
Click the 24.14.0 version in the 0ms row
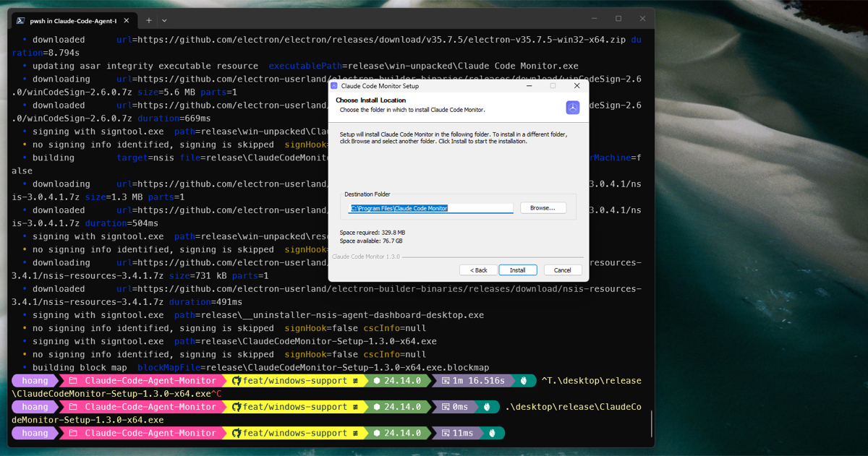click(402, 407)
